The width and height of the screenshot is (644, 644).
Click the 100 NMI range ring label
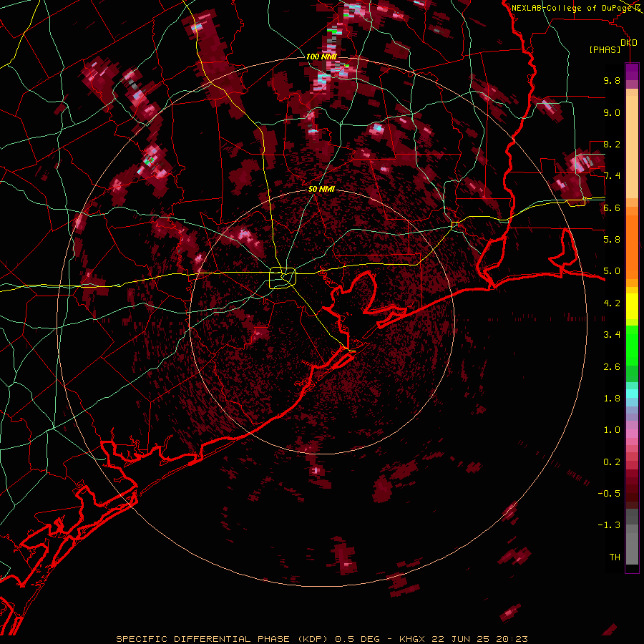coord(321,57)
